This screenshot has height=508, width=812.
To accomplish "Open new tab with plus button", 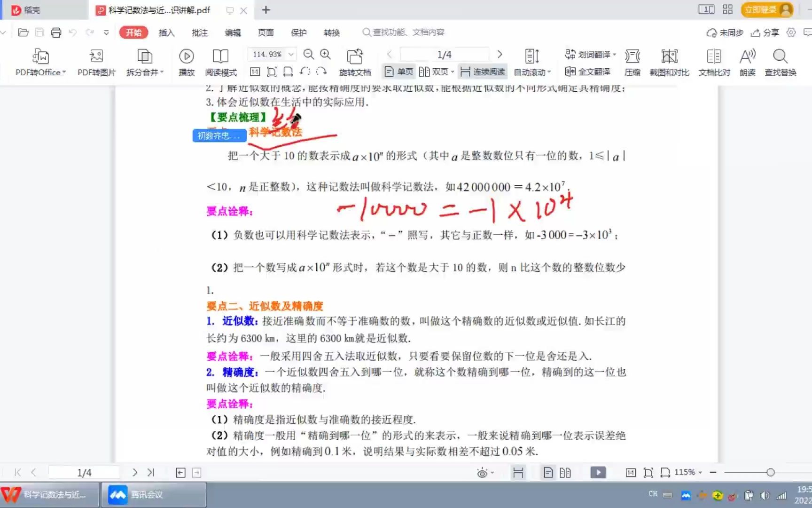I will 266,10.
